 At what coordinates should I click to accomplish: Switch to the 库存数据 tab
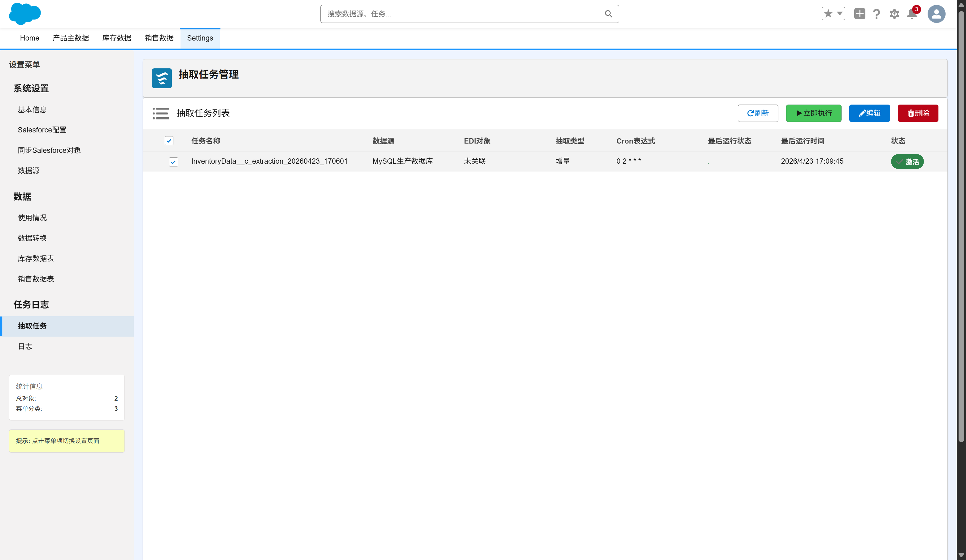(x=116, y=38)
